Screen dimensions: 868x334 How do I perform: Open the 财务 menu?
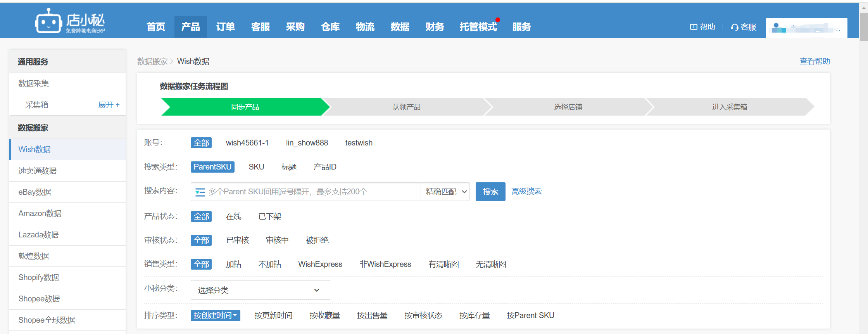435,27
